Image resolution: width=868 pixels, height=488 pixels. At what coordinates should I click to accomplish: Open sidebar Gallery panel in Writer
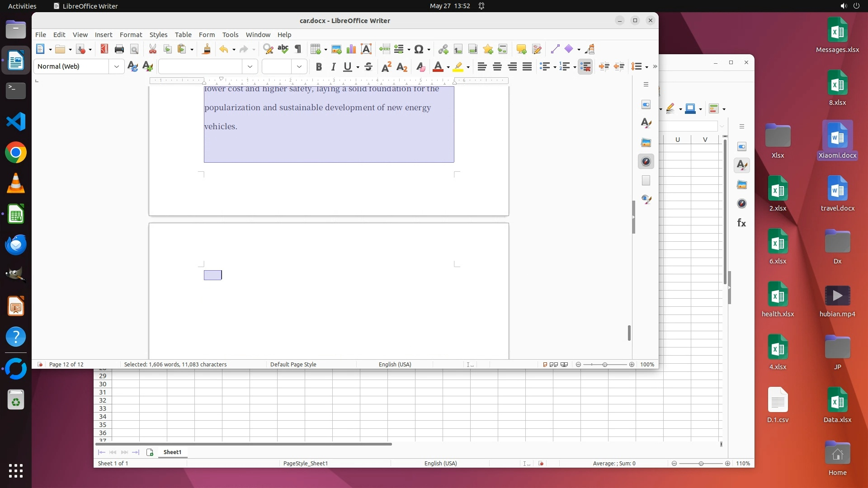[646, 143]
